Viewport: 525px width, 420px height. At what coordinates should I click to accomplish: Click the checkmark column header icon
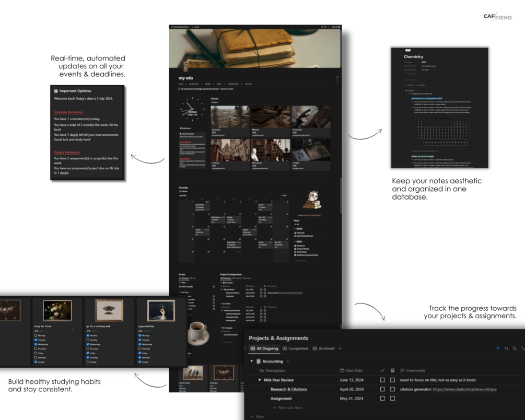tap(382, 370)
